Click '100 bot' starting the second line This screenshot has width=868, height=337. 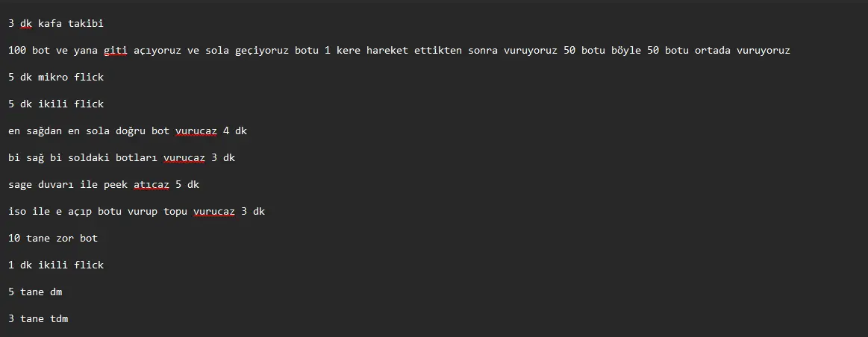tap(29, 51)
